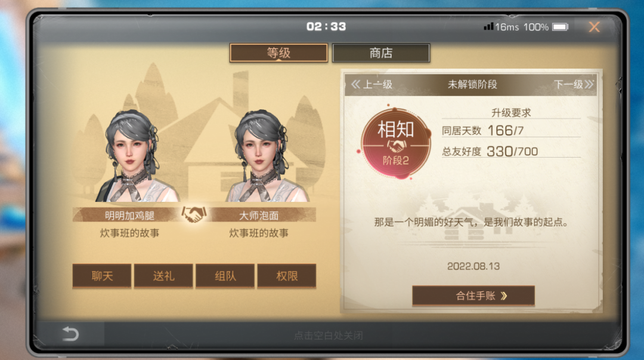644x360 pixels.
Task: Click the 总友好度 330/700 progress value
Action: (512, 152)
